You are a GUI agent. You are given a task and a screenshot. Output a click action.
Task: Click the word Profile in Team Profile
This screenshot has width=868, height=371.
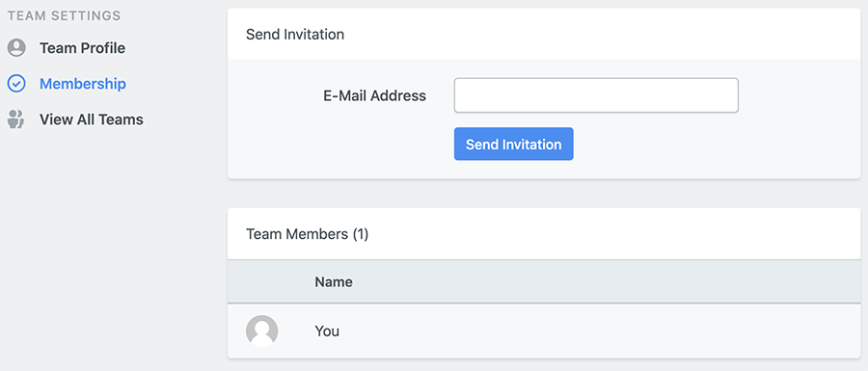(102, 48)
